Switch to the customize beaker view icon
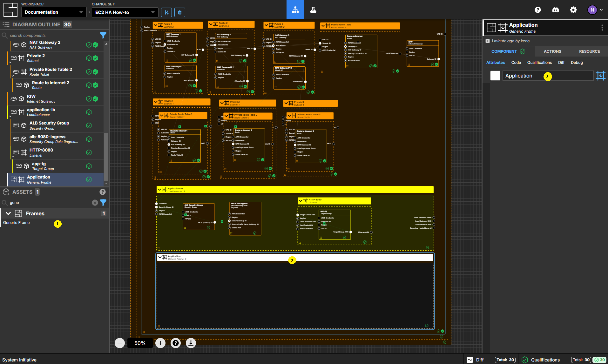 coord(313,10)
